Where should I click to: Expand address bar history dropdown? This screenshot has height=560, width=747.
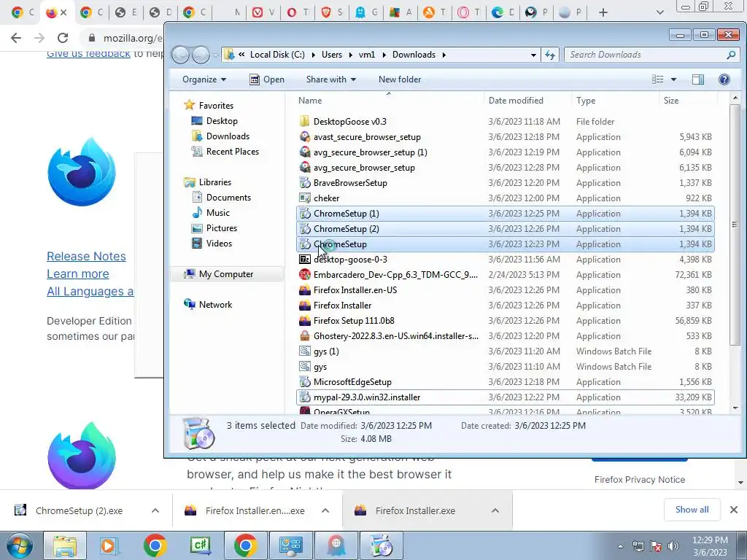coord(533,55)
